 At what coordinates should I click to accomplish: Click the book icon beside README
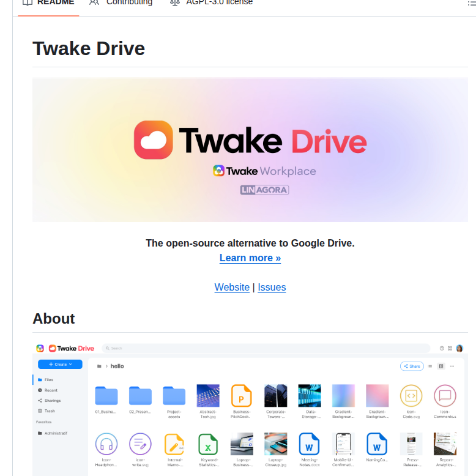pos(28,2)
